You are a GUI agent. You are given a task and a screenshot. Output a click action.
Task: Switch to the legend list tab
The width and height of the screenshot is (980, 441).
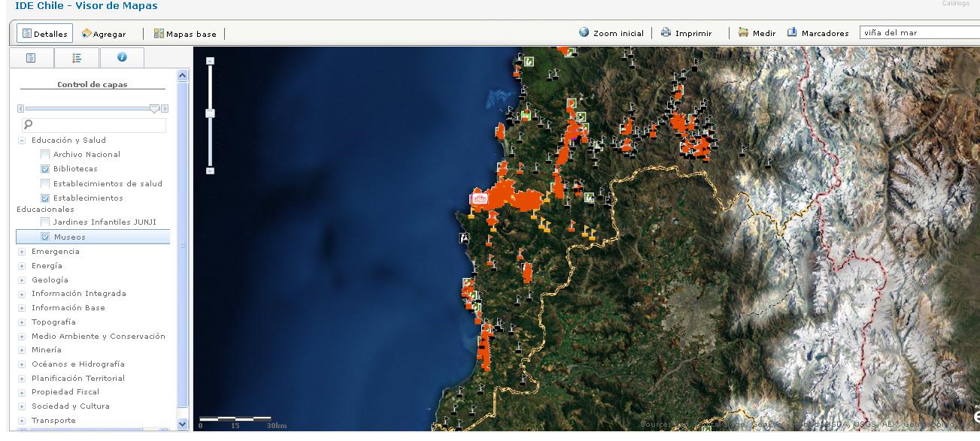pyautogui.click(x=76, y=57)
